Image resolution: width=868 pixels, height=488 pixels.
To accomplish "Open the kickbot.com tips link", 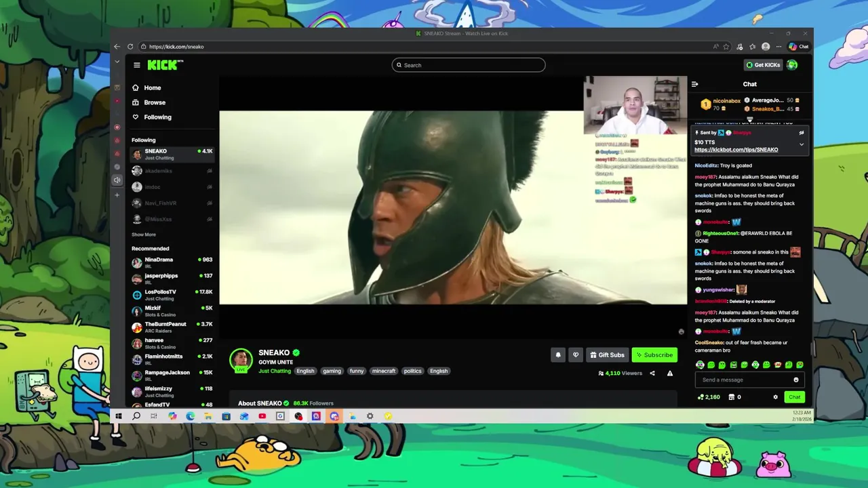I will click(x=736, y=150).
